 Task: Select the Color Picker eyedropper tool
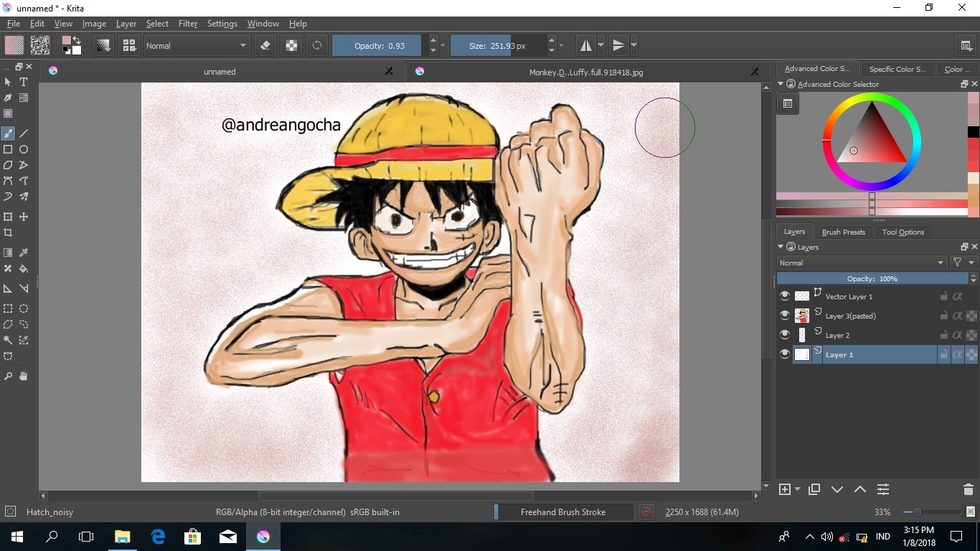point(24,253)
